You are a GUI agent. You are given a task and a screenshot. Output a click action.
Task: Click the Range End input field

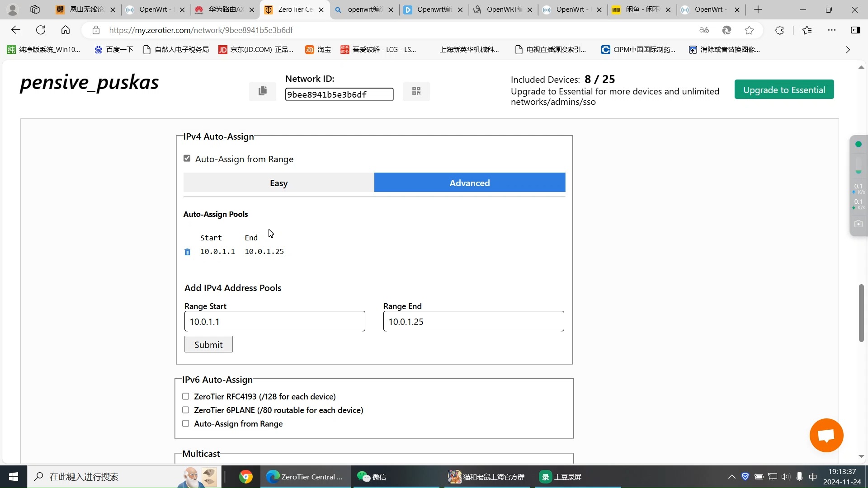473,321
